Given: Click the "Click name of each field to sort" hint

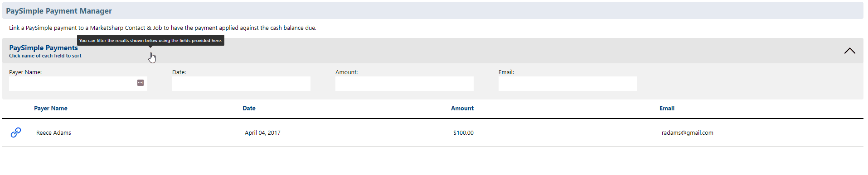Looking at the screenshot, I should pyautogui.click(x=45, y=56).
